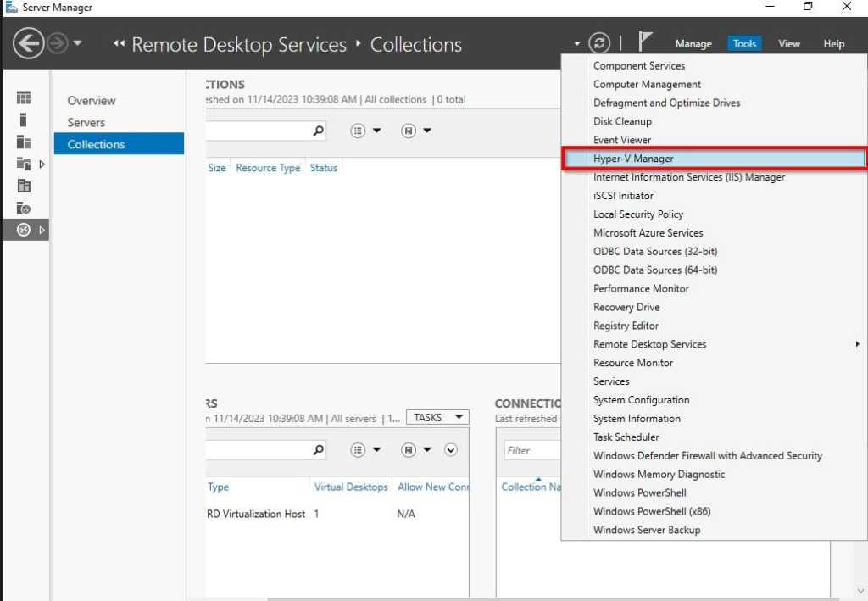The image size is (868, 601).
Task: Click the Refresh icon in the header
Action: pyautogui.click(x=599, y=44)
